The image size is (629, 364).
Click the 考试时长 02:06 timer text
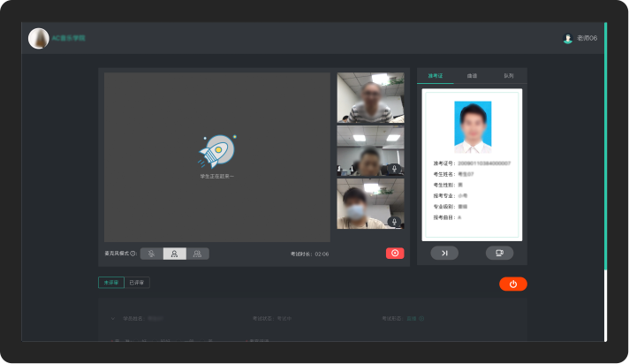310,254
